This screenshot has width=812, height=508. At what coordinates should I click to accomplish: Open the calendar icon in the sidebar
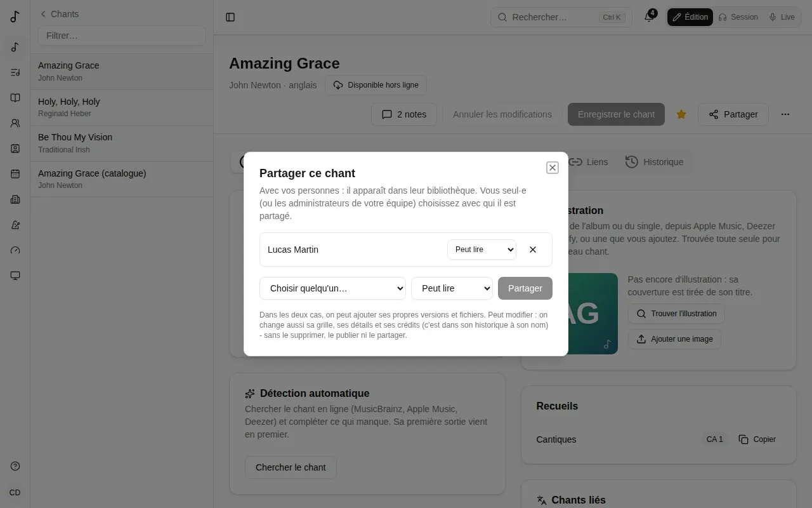(x=15, y=174)
